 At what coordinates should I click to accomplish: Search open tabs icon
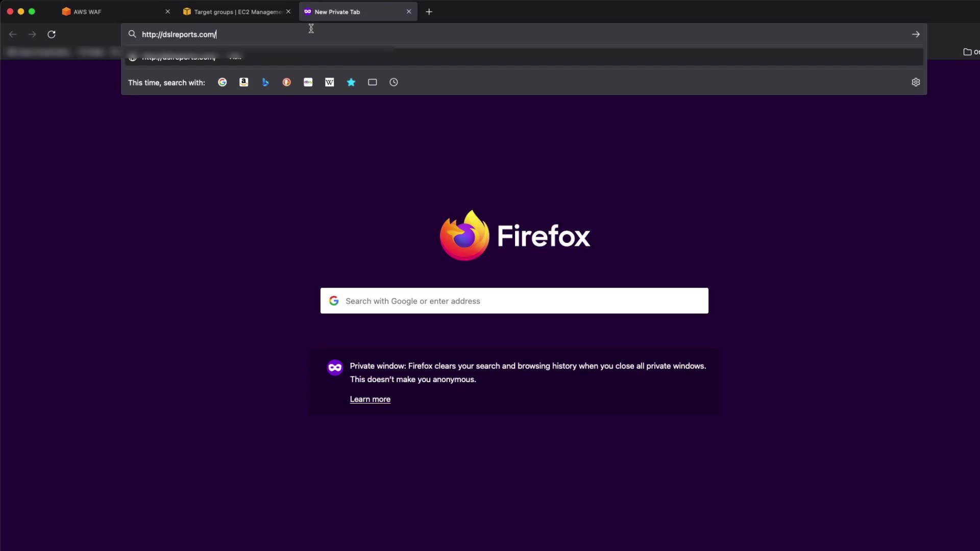pos(373,82)
